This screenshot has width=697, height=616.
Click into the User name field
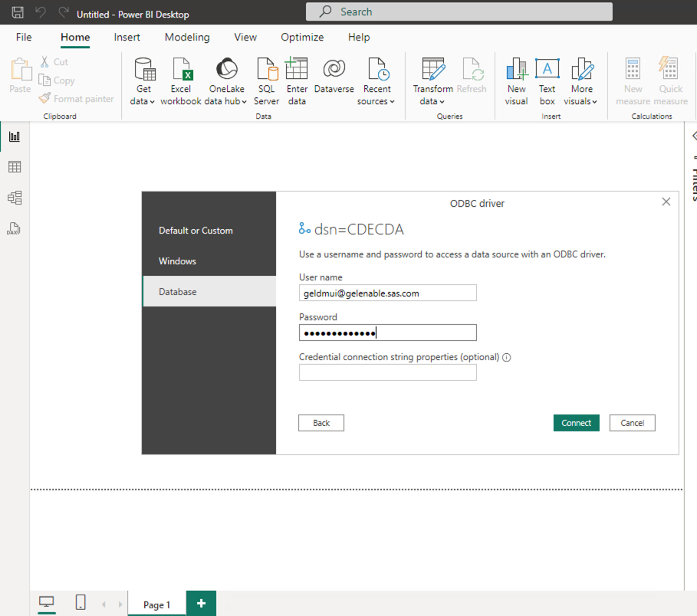point(387,293)
